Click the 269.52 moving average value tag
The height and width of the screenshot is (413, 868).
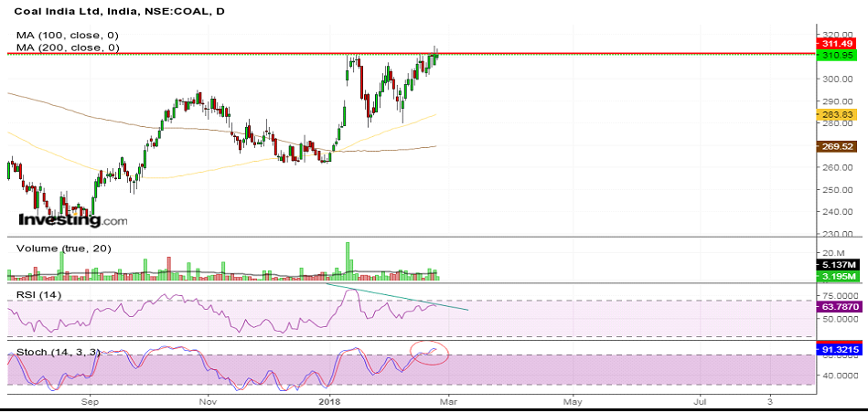pyautogui.click(x=837, y=146)
